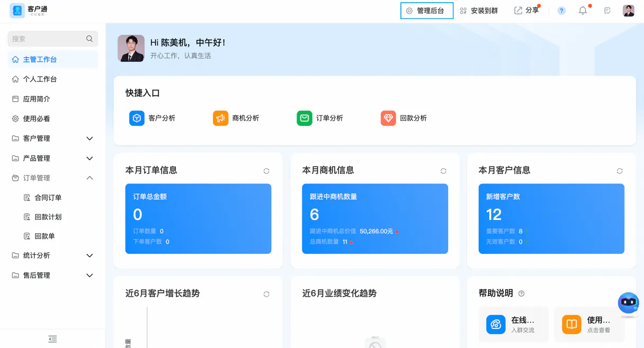Open 订单分析 envelope icon
Viewport: 644px width, 348px height.
point(305,118)
